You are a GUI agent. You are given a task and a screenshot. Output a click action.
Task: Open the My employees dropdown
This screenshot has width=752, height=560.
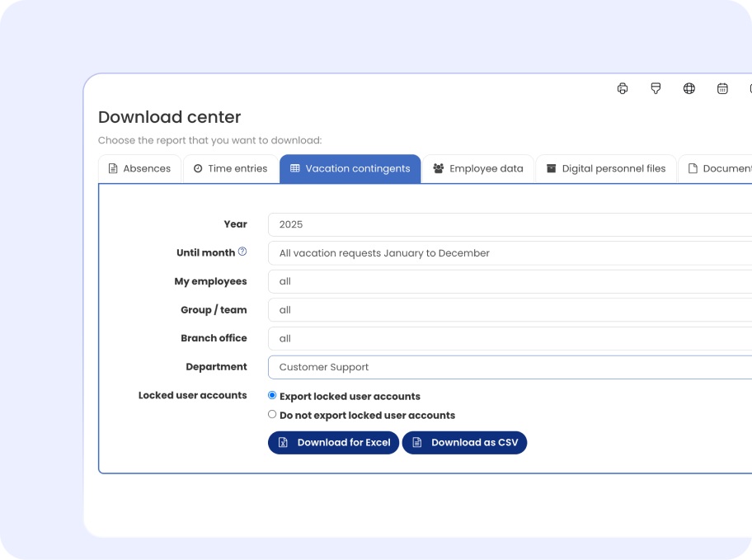point(510,282)
